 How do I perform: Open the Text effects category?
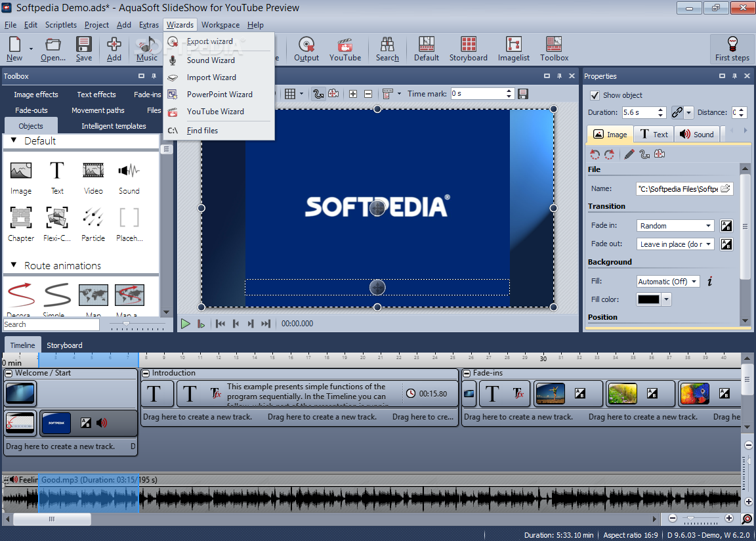(x=96, y=95)
